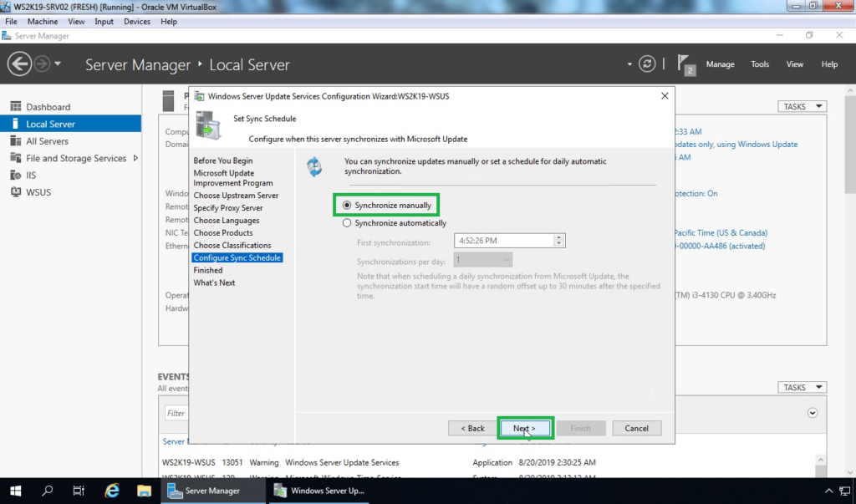Go to Before You Begin step
The image size is (856, 504).
[222, 160]
